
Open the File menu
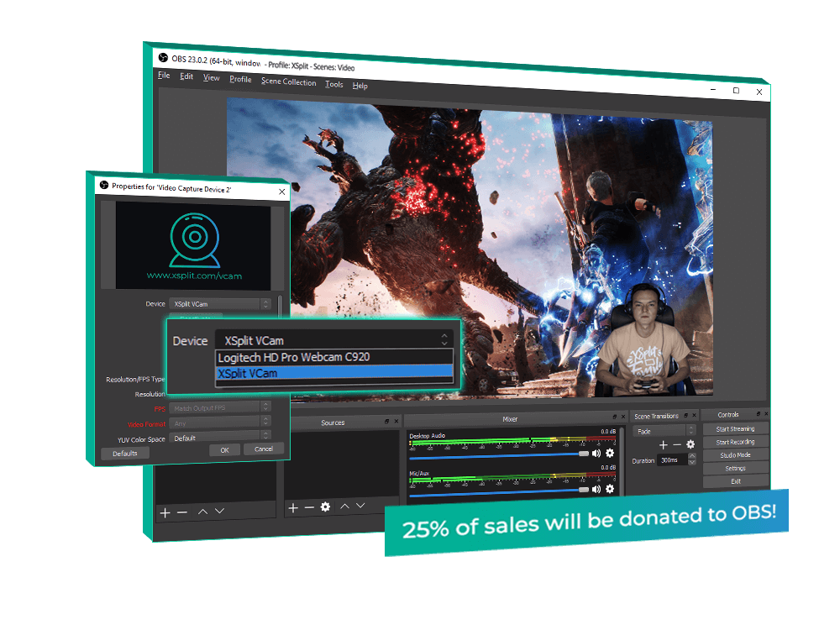click(x=164, y=75)
